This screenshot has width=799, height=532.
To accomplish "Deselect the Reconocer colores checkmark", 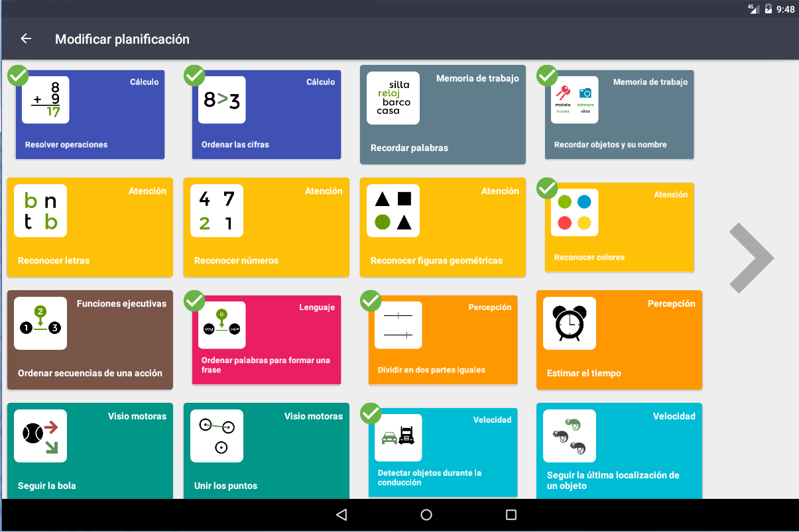I will [x=547, y=188].
